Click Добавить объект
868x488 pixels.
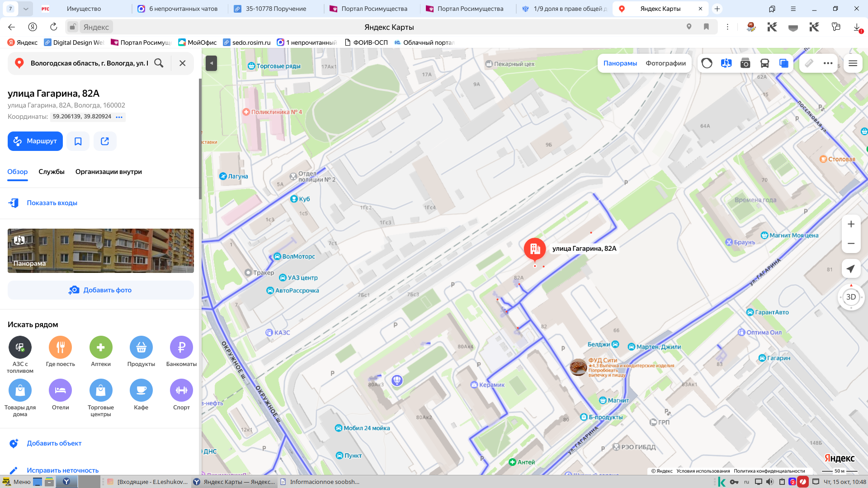click(x=54, y=443)
